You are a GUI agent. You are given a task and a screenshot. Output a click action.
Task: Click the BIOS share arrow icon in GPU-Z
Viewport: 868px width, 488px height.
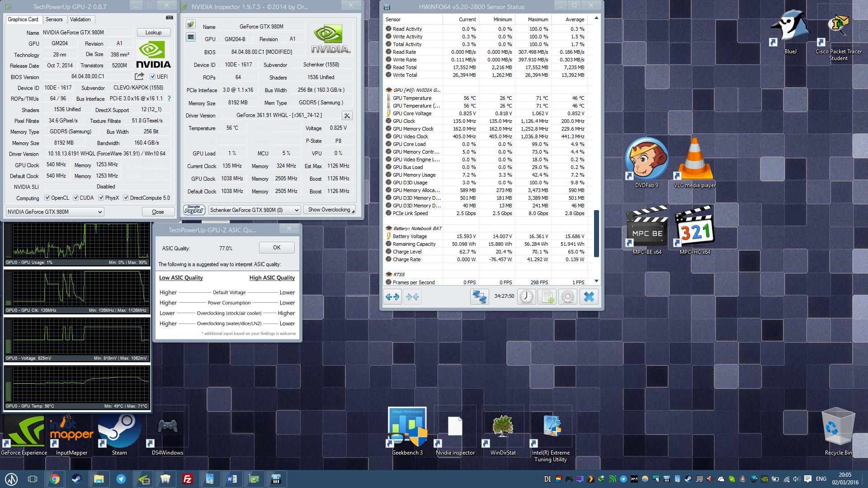click(x=139, y=76)
